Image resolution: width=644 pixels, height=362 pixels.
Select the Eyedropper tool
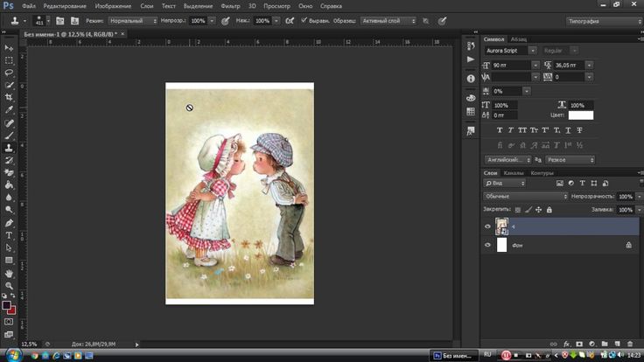(9, 110)
